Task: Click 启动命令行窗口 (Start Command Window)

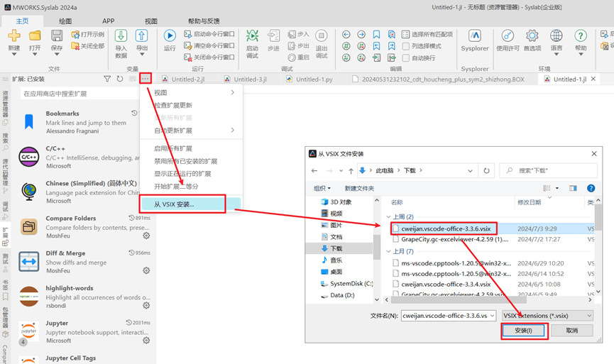Action: pos(209,34)
